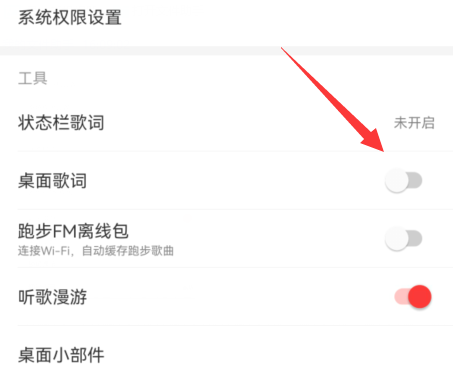Screen dimensions: 453x367
Task: Tap the 工具 section header
Action: pos(32,78)
